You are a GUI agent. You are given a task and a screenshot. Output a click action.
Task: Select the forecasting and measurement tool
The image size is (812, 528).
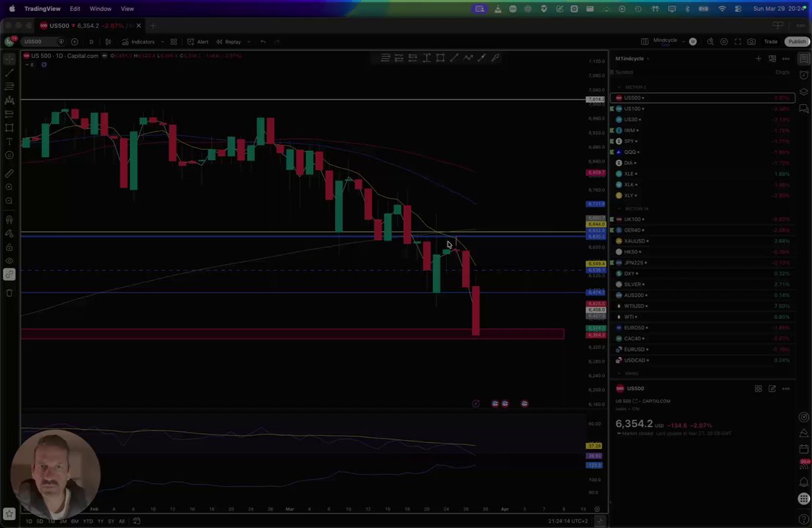10,114
